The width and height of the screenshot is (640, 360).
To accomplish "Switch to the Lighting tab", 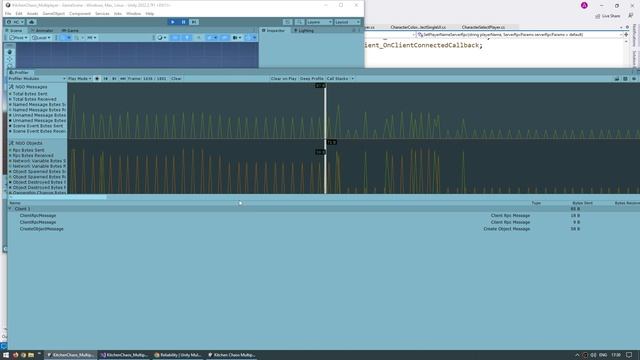I will (304, 31).
